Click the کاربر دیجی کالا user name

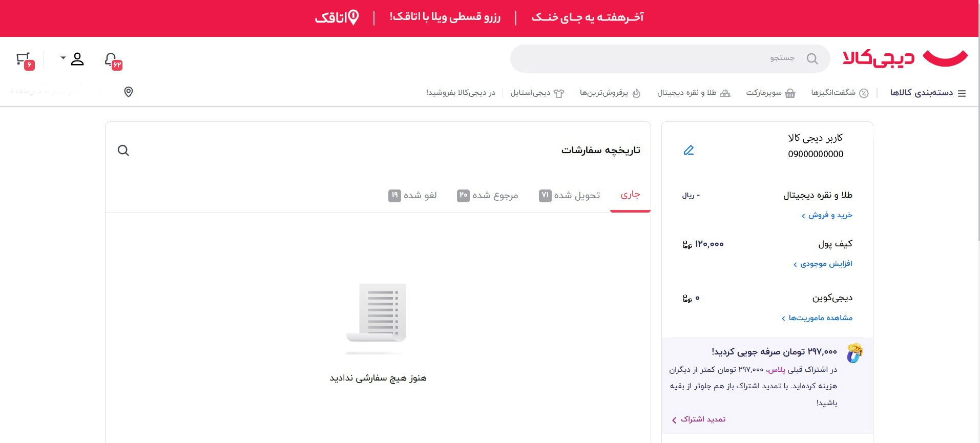point(815,138)
